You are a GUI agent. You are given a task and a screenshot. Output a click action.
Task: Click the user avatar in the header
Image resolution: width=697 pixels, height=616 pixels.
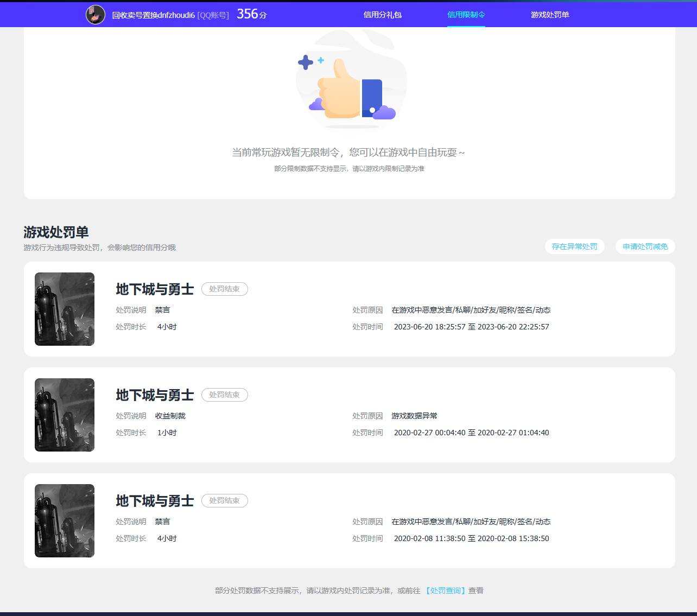[96, 15]
